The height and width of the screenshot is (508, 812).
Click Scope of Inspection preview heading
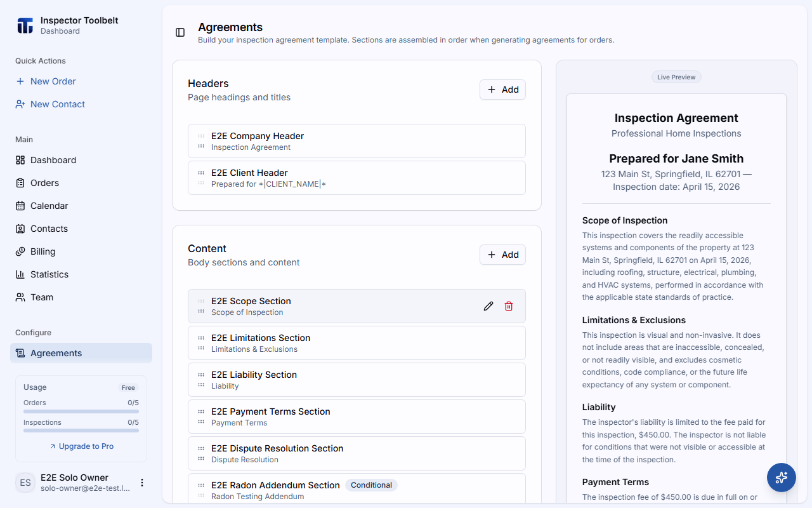(x=625, y=220)
